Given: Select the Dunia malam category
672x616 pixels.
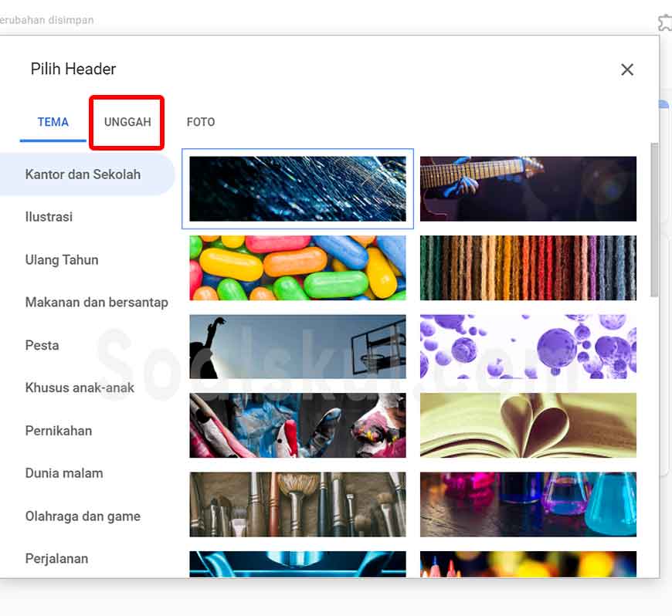Looking at the screenshot, I should coord(64,473).
